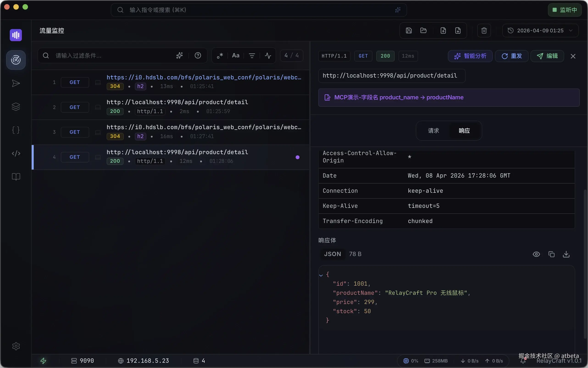The height and width of the screenshot is (368, 588).
Task: Toggle the 监听中 listening status button
Action: pyautogui.click(x=564, y=10)
